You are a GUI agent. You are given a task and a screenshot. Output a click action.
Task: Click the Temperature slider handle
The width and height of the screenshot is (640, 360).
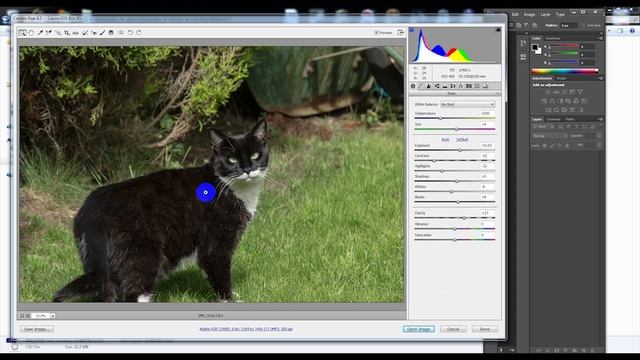(x=440, y=118)
